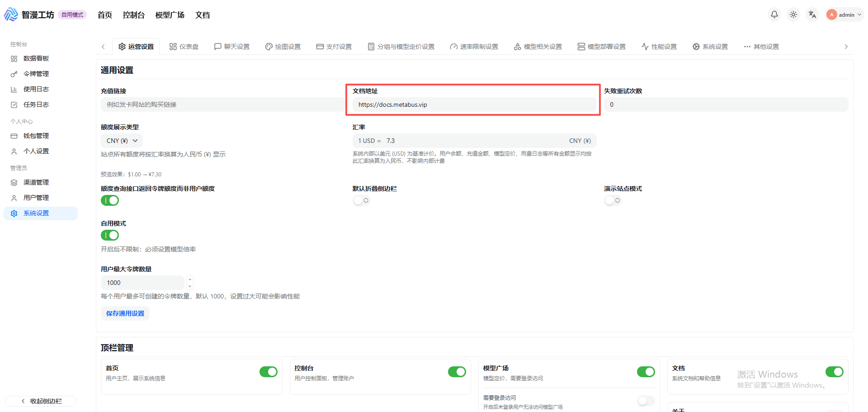Click the 充值链接 input field
The width and height of the screenshot is (868, 412).
coord(222,104)
